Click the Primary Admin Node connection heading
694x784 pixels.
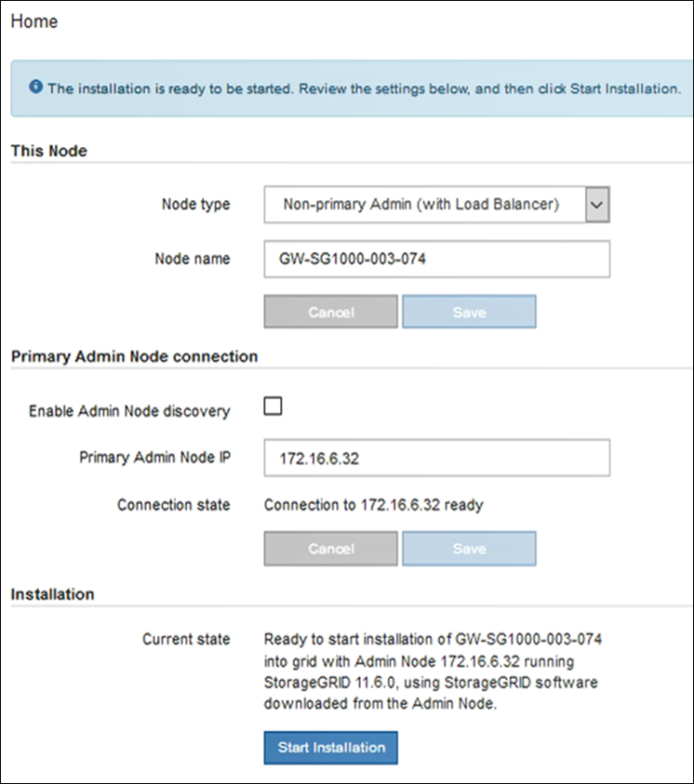point(134,355)
